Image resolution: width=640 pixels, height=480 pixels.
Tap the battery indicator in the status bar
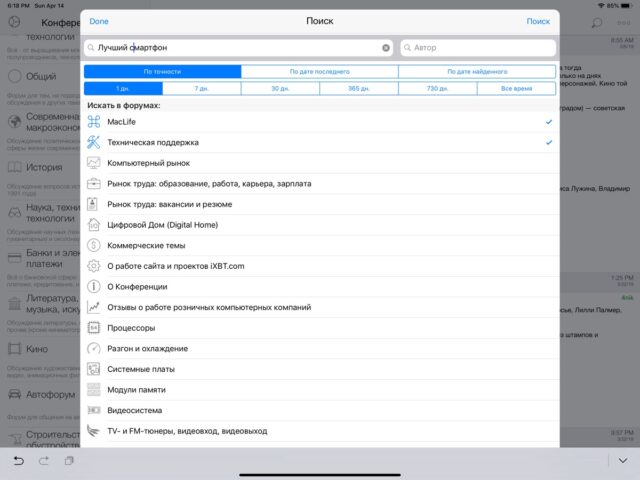click(626, 6)
